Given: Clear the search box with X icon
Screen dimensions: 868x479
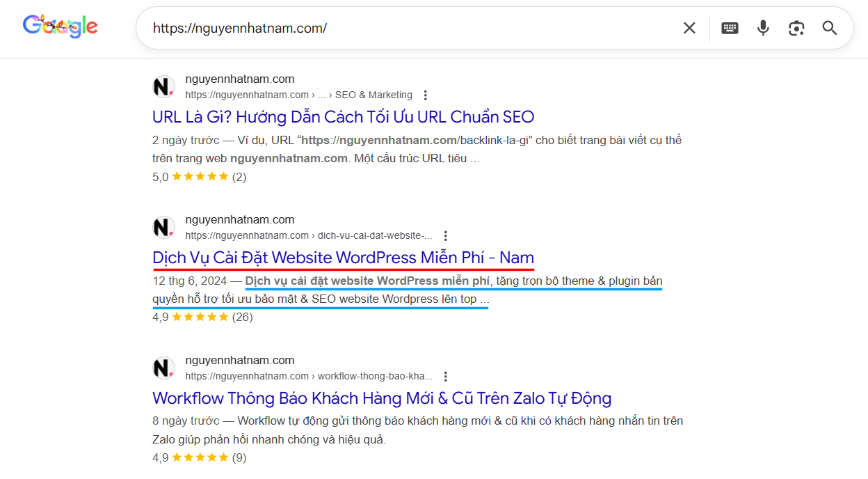Looking at the screenshot, I should pyautogui.click(x=689, y=28).
